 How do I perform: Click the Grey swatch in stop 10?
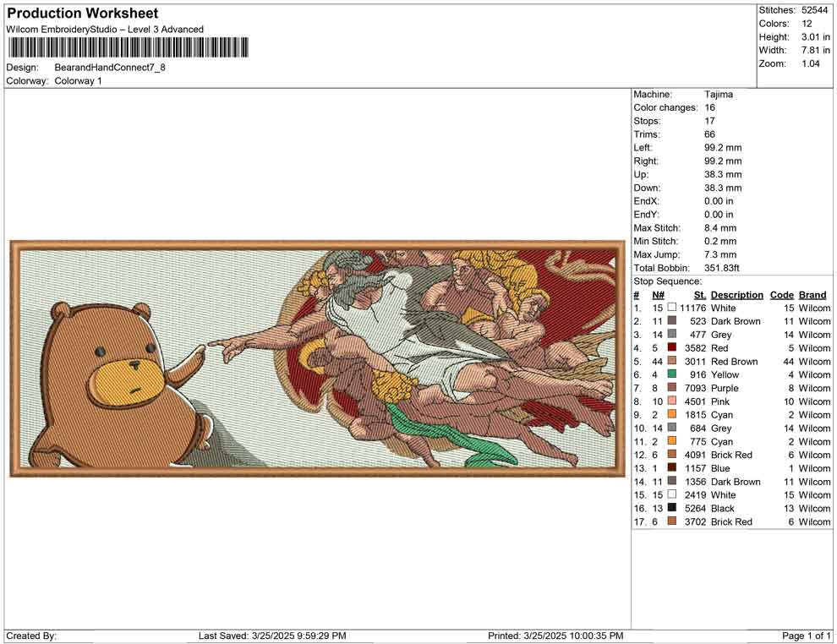click(x=671, y=428)
